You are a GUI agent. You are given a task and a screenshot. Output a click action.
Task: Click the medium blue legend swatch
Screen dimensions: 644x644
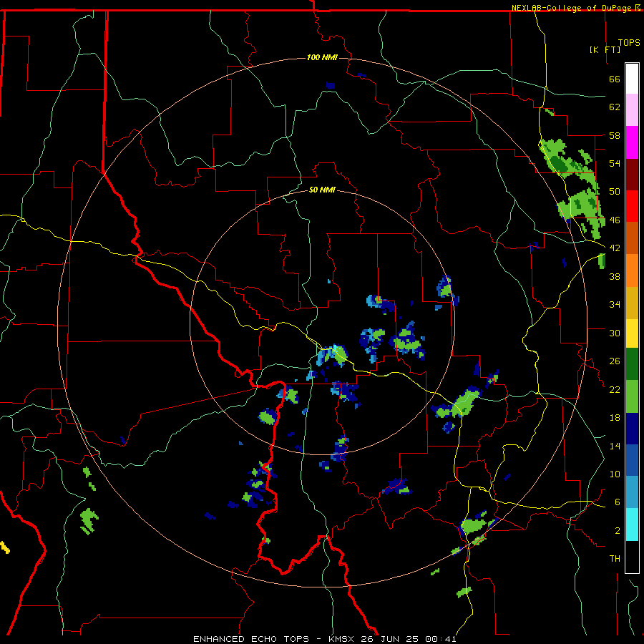coord(632,460)
